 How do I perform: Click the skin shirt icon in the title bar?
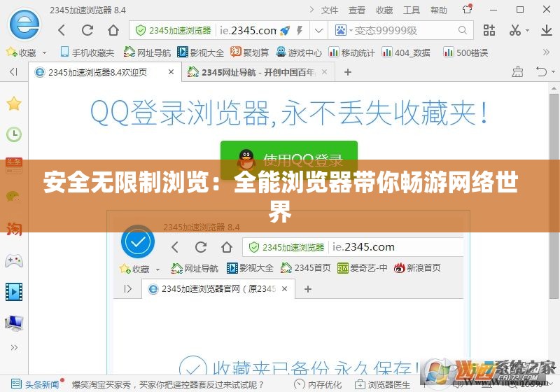pyautogui.click(x=467, y=9)
